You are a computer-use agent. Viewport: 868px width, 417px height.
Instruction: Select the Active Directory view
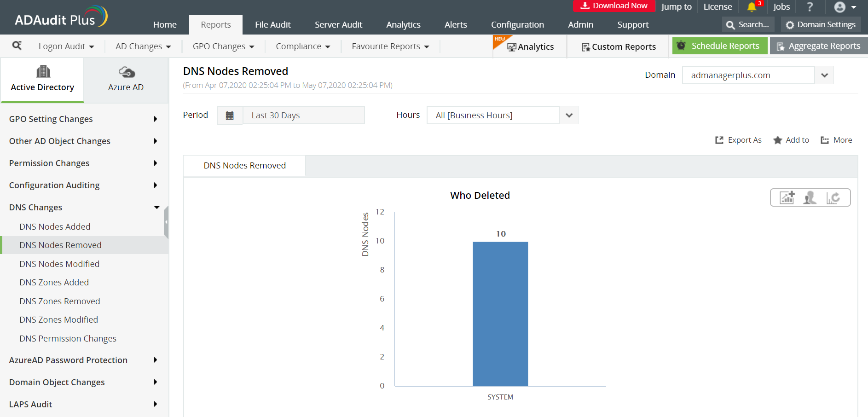pos(42,78)
